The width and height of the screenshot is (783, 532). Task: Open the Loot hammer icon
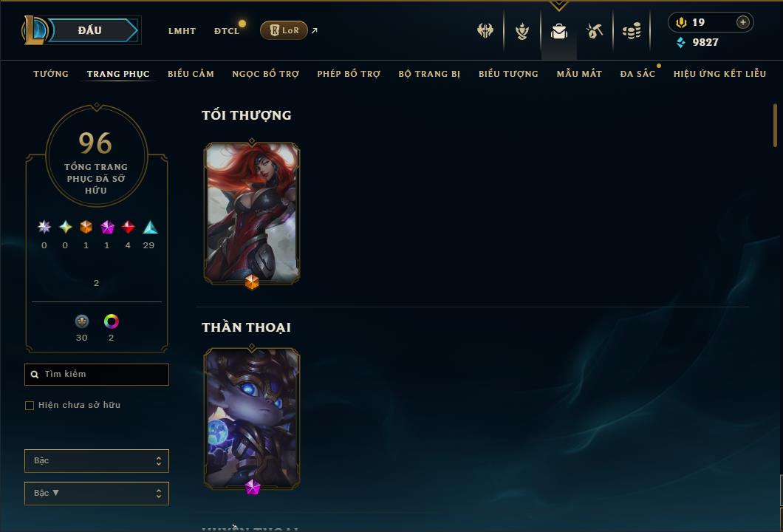pos(594,32)
